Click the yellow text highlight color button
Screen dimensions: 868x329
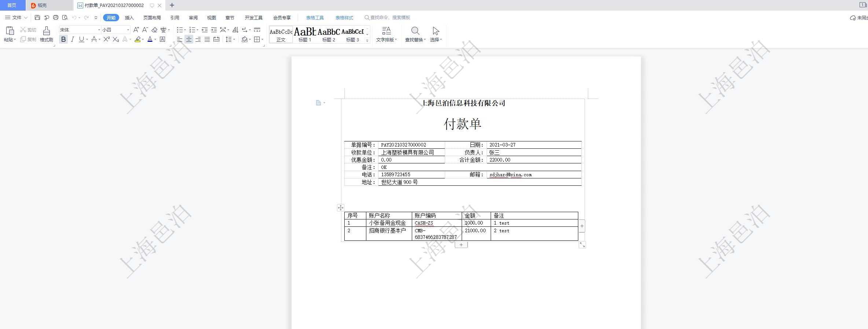click(138, 39)
